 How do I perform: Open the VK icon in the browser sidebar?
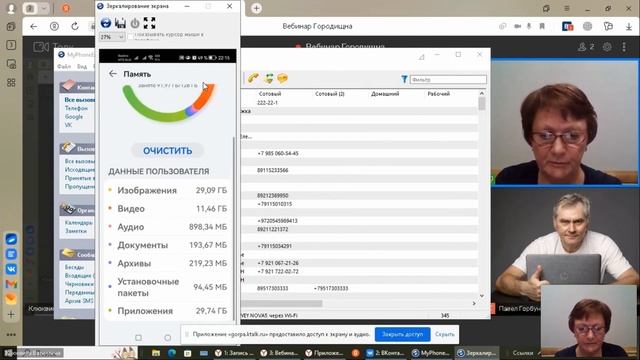pyautogui.click(x=11, y=269)
